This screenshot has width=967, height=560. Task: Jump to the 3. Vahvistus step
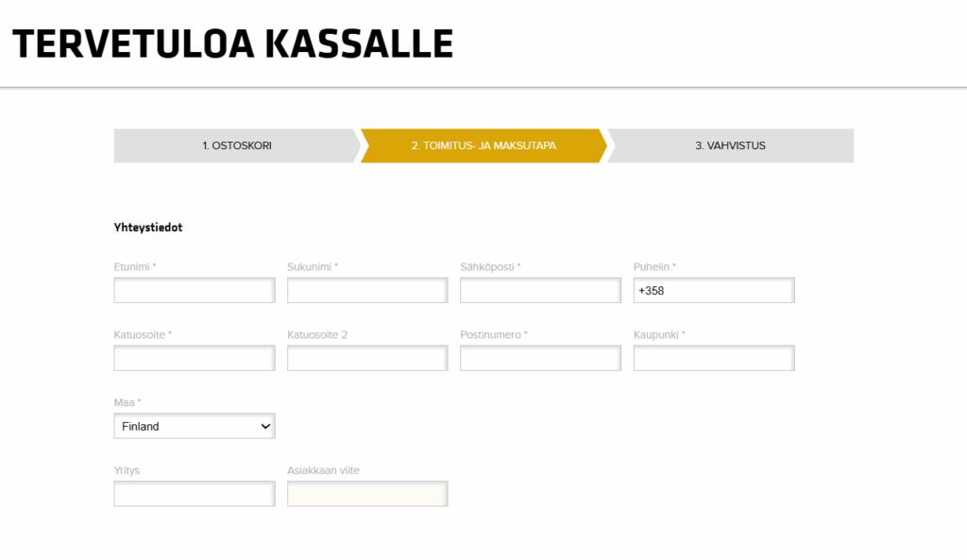[730, 145]
